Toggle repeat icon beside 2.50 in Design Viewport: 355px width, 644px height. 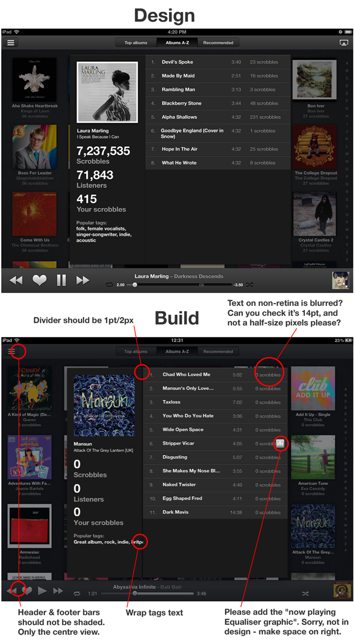point(109,285)
